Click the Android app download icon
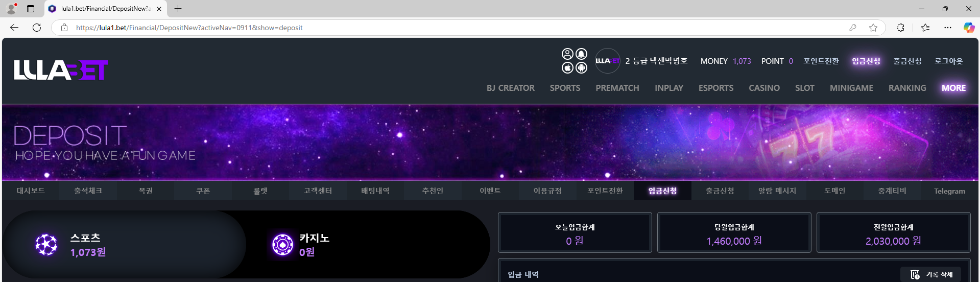The height and width of the screenshot is (282, 980). (581, 67)
